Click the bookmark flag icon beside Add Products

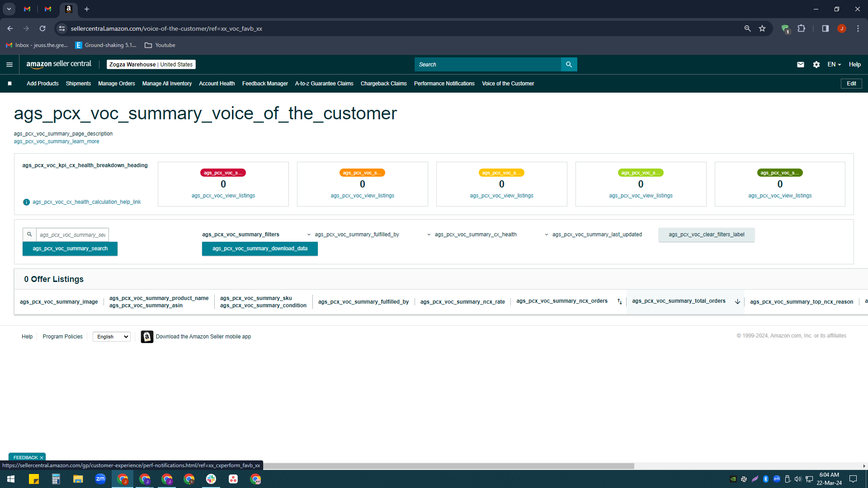9,84
